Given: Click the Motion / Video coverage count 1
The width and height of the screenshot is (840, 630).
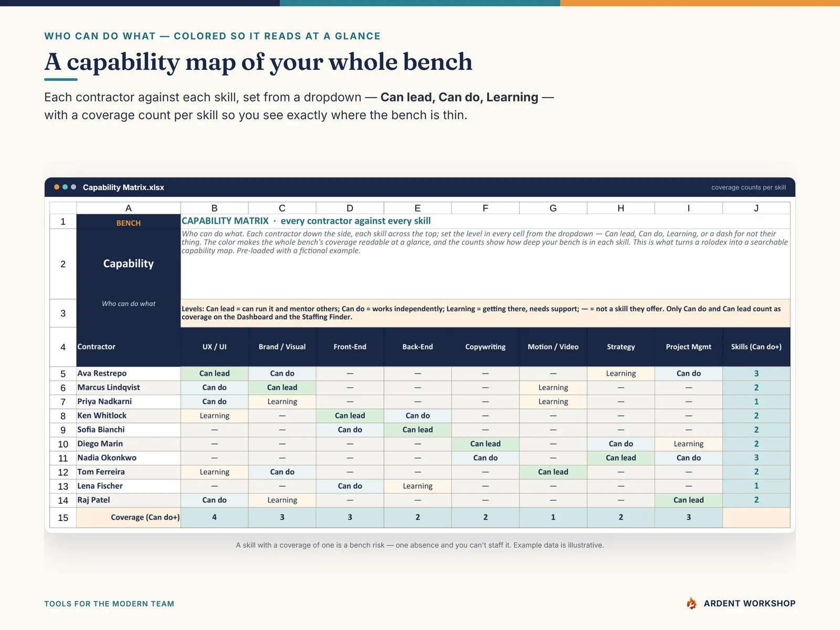Looking at the screenshot, I should pos(553,518).
